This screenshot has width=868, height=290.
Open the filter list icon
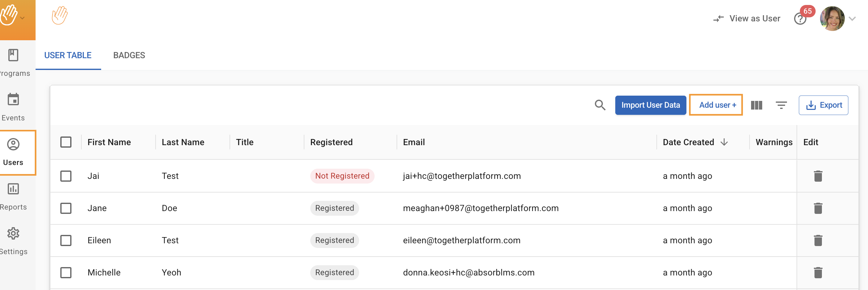(781, 105)
